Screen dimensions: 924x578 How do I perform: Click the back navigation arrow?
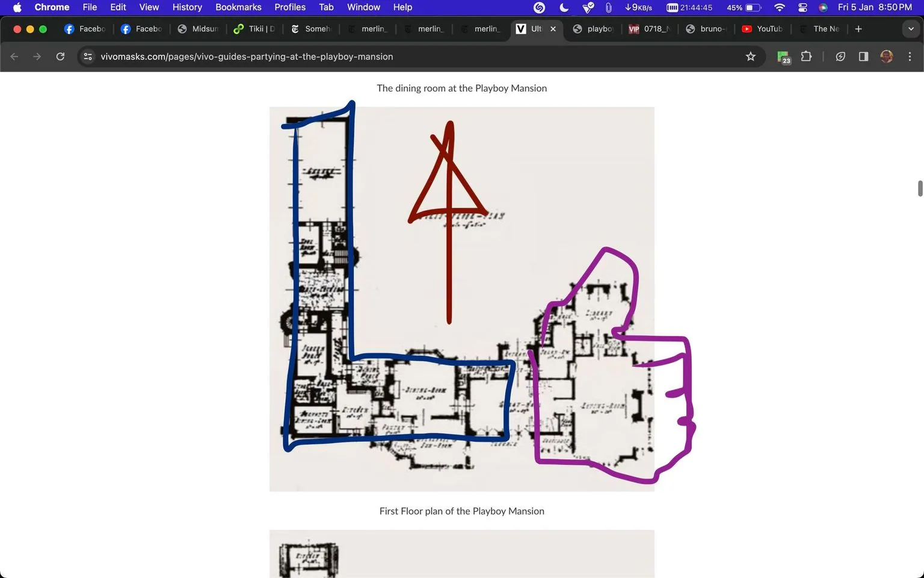pos(14,56)
